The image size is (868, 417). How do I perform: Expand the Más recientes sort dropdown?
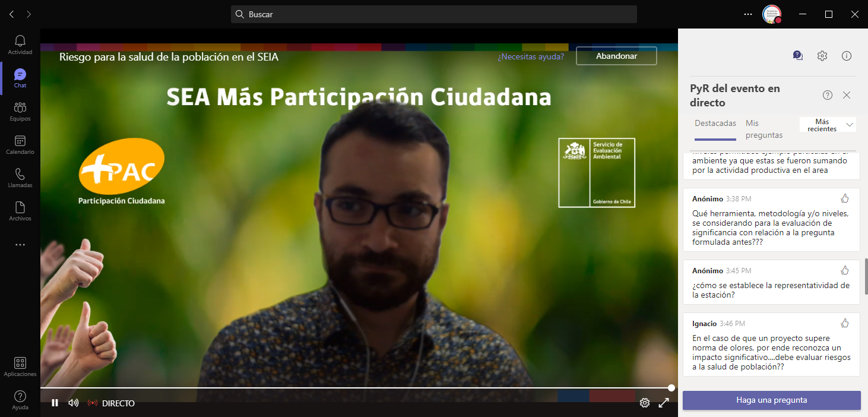pyautogui.click(x=828, y=125)
